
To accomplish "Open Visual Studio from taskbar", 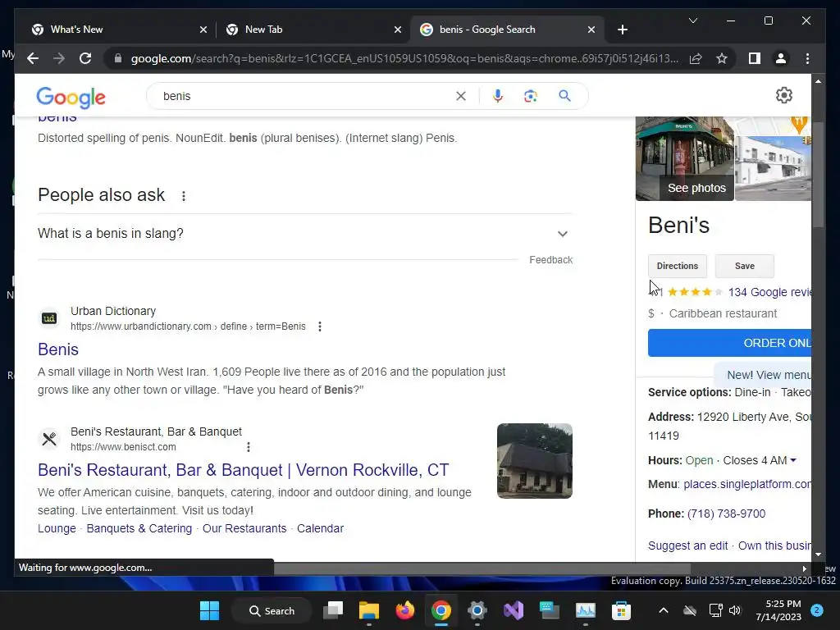I will tap(514, 610).
